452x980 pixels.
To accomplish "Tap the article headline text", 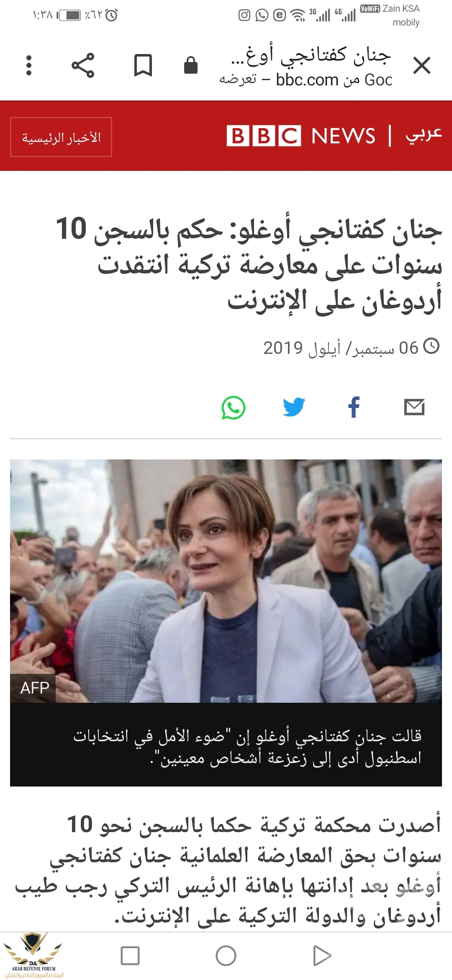I will [x=249, y=265].
